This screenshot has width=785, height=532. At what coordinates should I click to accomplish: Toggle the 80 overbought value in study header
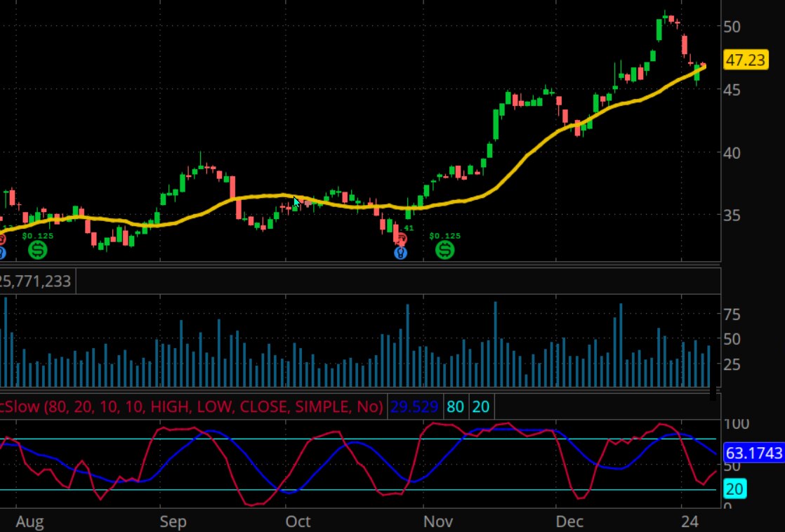tap(454, 406)
